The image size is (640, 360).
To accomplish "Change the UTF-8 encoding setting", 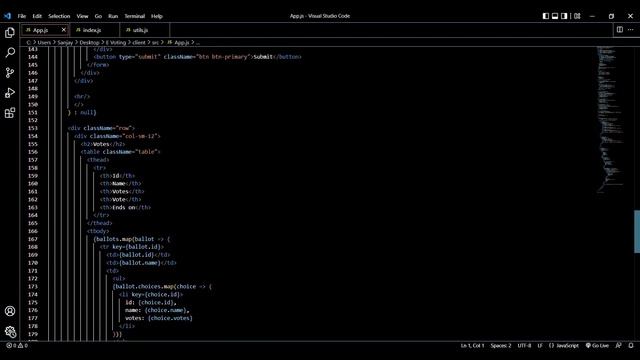I will pos(524,345).
